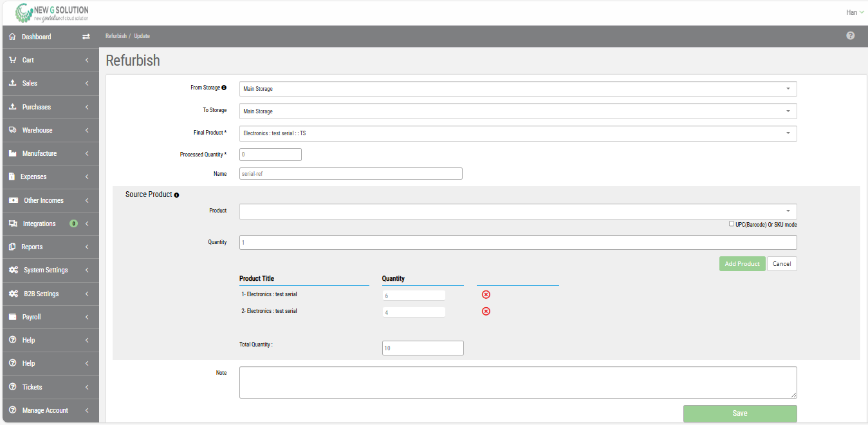Viewport: 868px width, 425px height.
Task: Click the Add Product button
Action: tap(742, 264)
